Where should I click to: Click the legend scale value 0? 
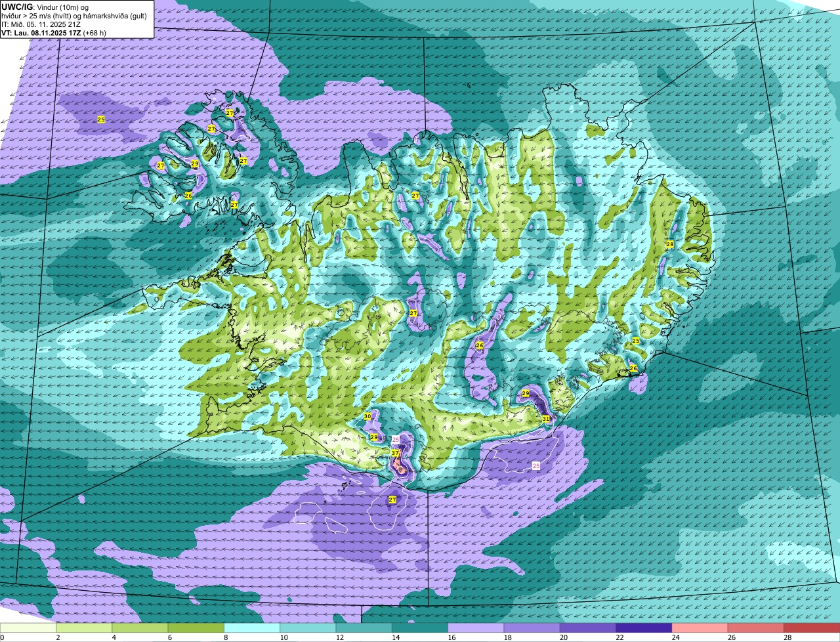(x=2, y=637)
